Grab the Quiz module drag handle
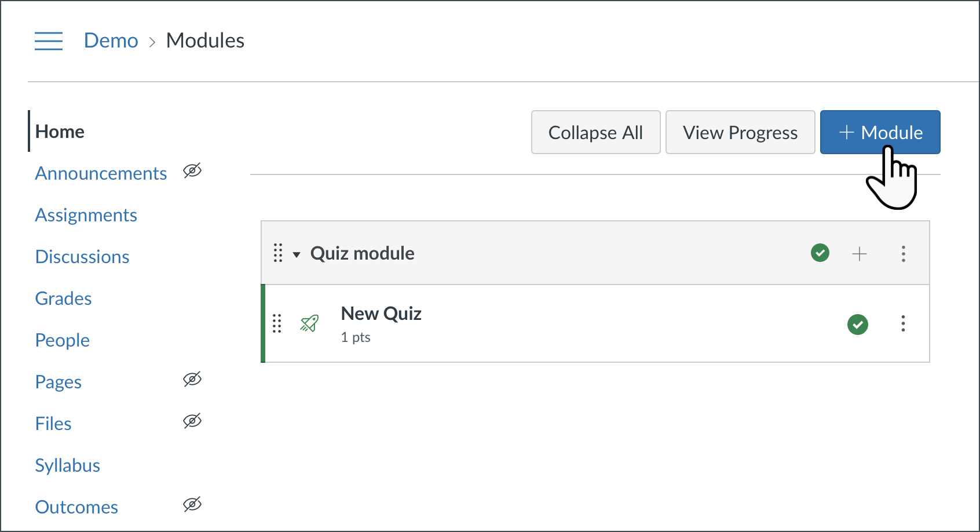 278,253
